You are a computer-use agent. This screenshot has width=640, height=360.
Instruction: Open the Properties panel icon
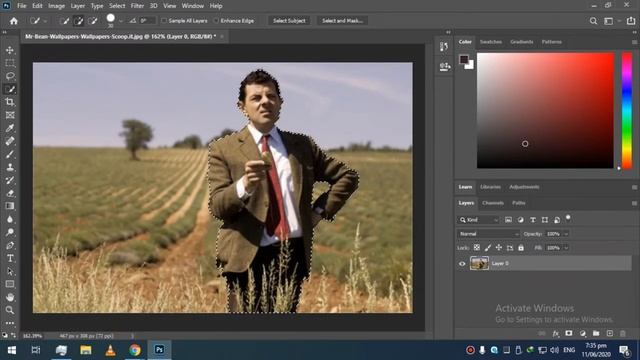tap(444, 67)
